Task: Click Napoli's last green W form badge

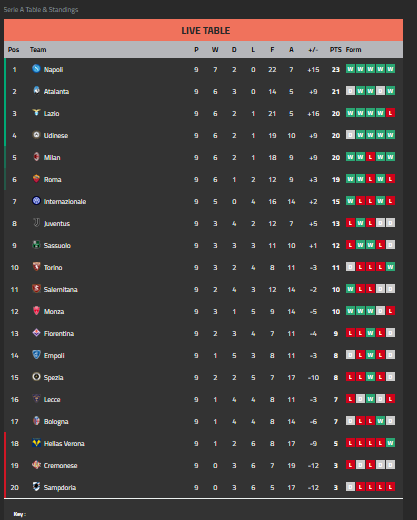Action: pos(391,69)
